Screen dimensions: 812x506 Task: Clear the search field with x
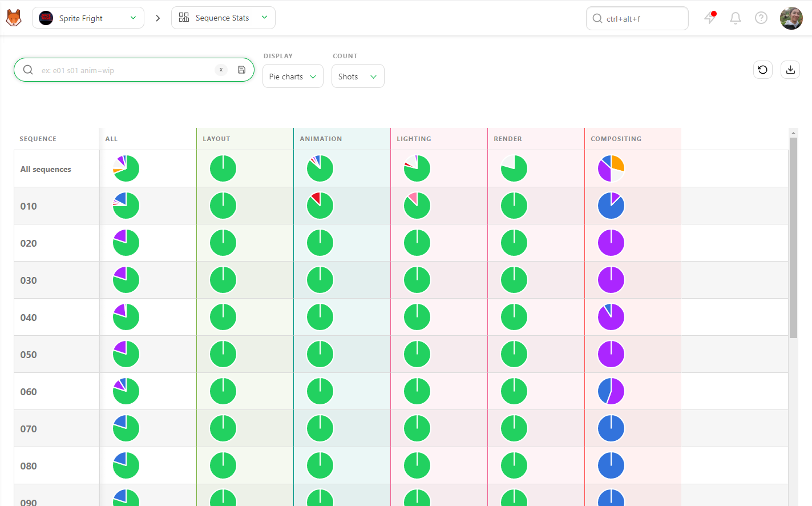point(221,70)
